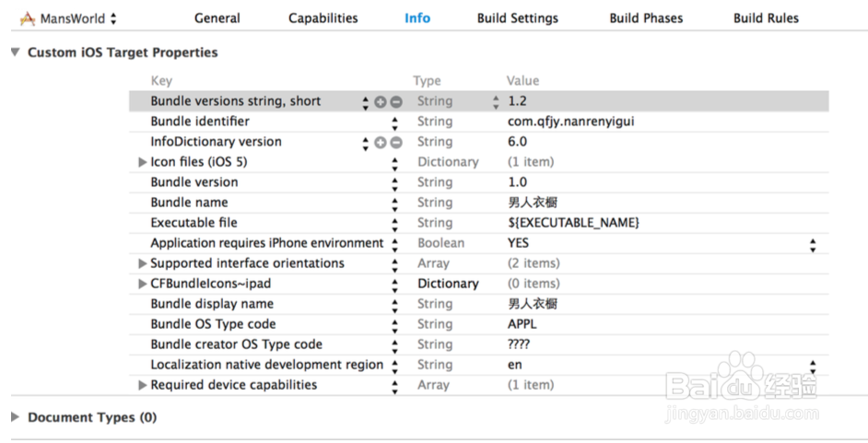Open language popup for localization region value
This screenshot has width=868, height=443.
813,366
